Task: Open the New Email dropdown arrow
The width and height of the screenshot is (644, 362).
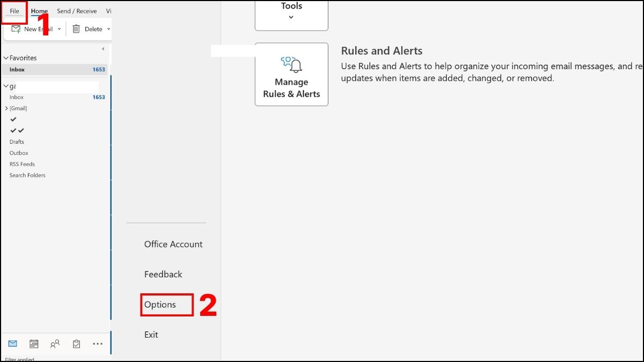Action: (x=60, y=29)
